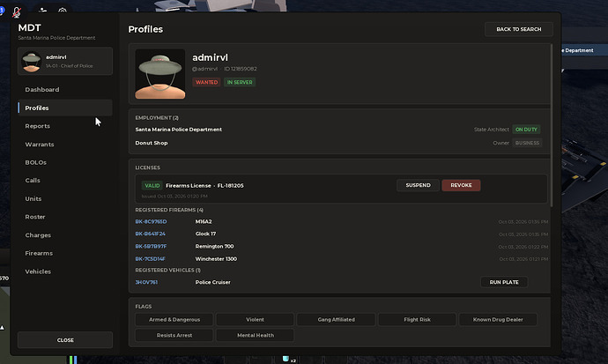Select the hotbar item marked x2
Screen dimensions: 608x364
pyautogui.click(x=288, y=360)
